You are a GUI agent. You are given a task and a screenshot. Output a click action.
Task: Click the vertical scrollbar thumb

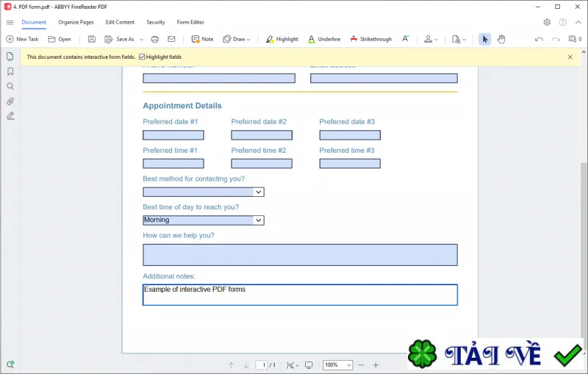coord(584,249)
